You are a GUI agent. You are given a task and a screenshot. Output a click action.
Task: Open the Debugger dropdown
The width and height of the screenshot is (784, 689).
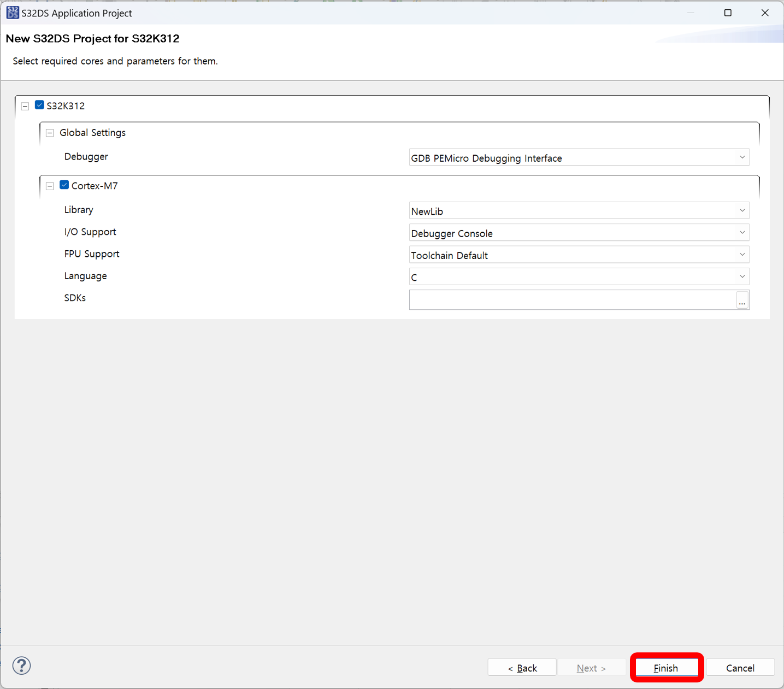[x=579, y=157]
